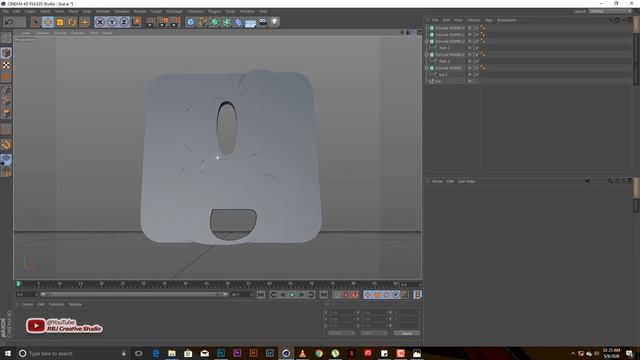Add a Light object from toolbar
This screenshot has height=360, width=640.
click(x=275, y=22)
